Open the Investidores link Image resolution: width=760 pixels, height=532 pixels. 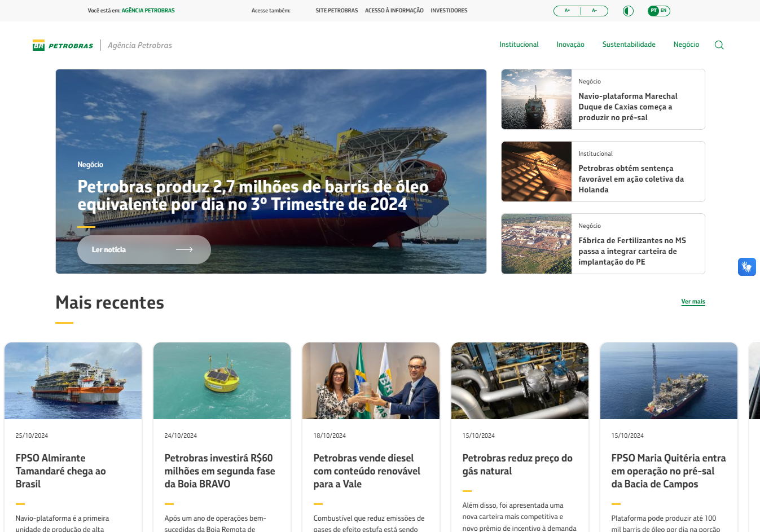tap(449, 11)
